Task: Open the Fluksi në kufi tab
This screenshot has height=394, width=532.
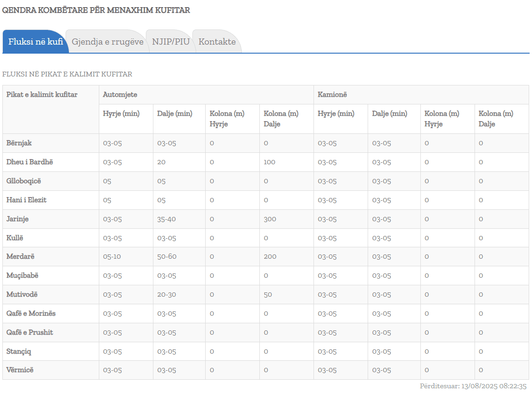Action: [36, 42]
